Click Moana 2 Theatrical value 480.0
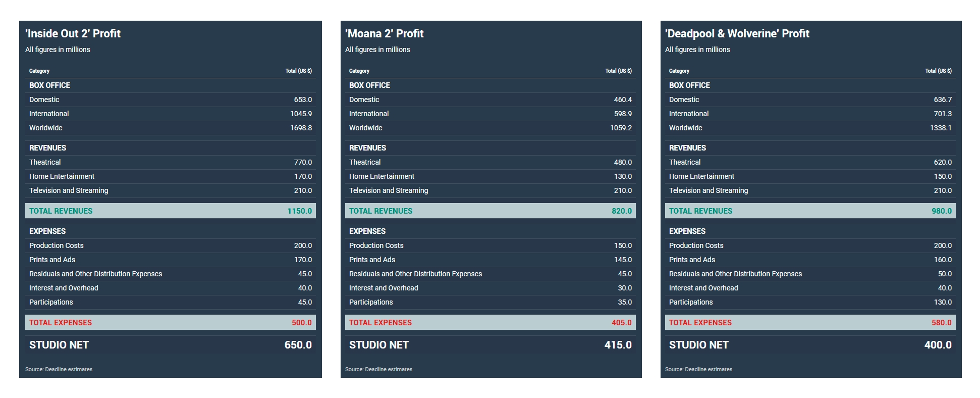 pyautogui.click(x=623, y=162)
